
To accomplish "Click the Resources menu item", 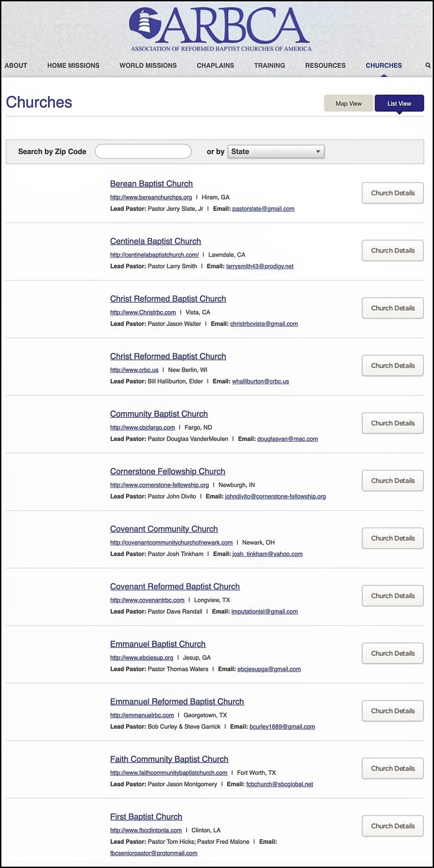I will [325, 65].
